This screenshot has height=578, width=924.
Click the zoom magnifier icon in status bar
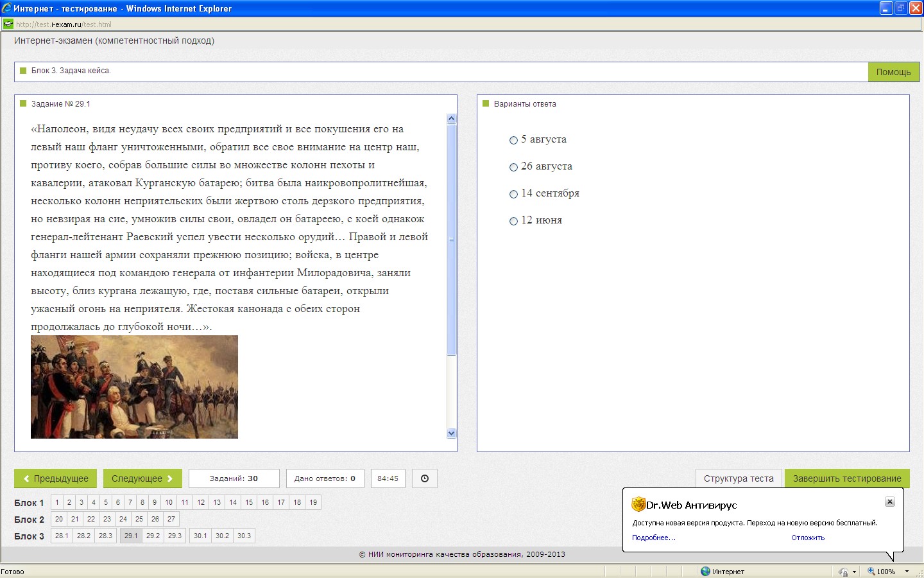tap(871, 572)
